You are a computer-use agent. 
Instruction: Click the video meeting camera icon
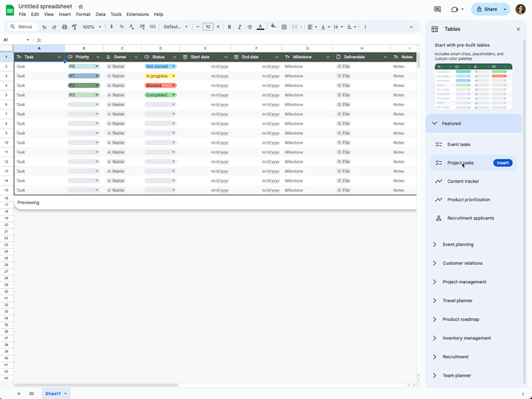pos(455,9)
